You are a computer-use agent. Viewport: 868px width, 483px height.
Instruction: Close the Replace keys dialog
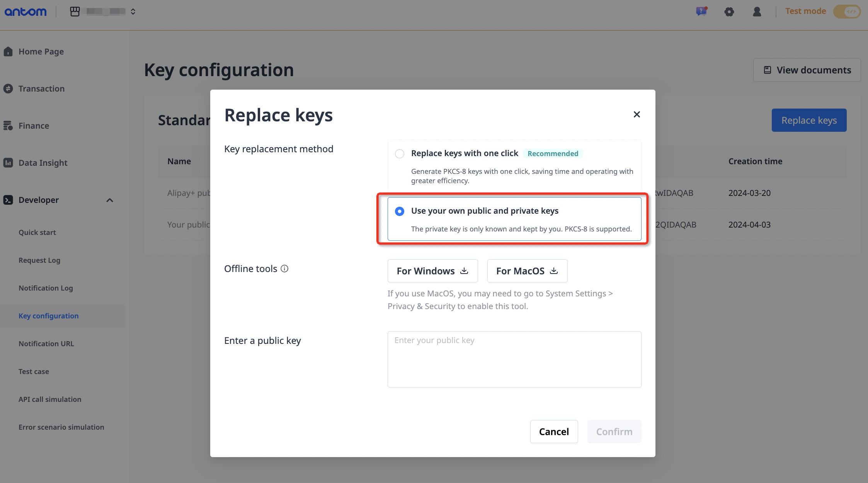[637, 114]
